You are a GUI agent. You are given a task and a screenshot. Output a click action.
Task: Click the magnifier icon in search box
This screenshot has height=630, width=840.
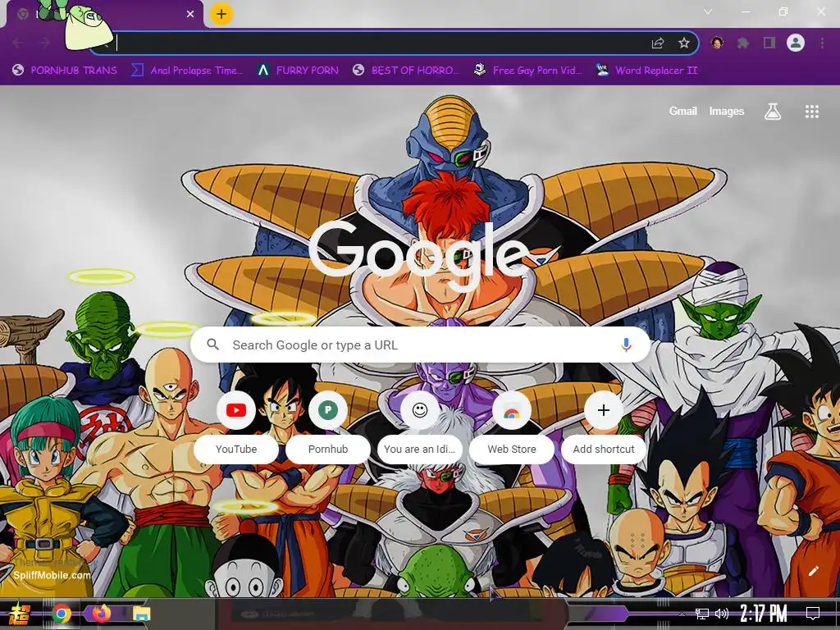coord(212,345)
